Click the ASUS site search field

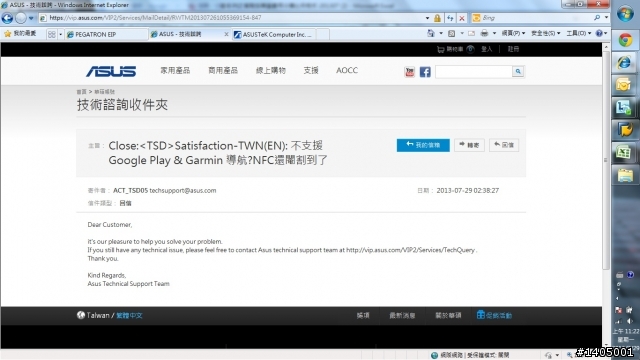473,71
